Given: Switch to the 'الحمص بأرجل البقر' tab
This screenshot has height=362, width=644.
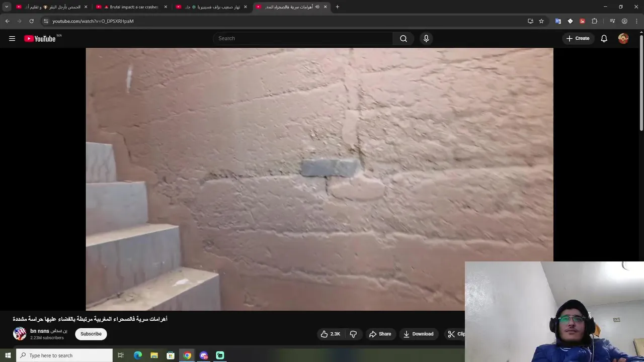Looking at the screenshot, I should tap(51, 7).
